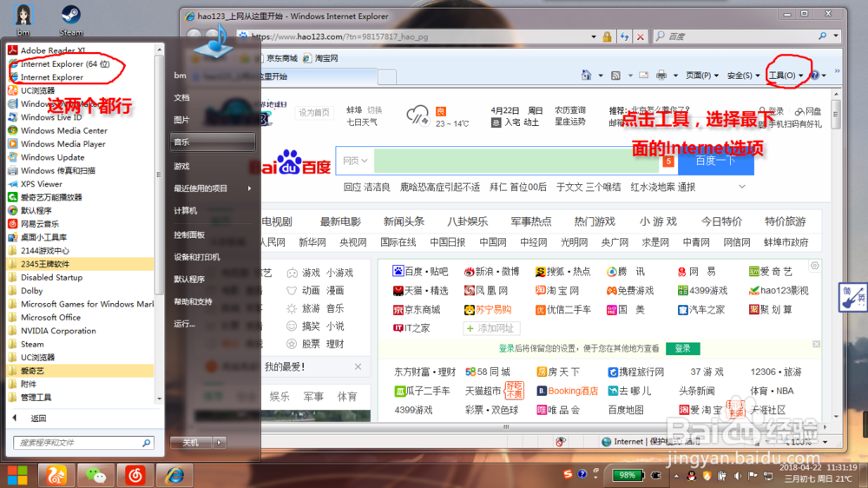868x488 pixels.
Task: Expand the Baidu hot news chevron
Action: pos(742,187)
